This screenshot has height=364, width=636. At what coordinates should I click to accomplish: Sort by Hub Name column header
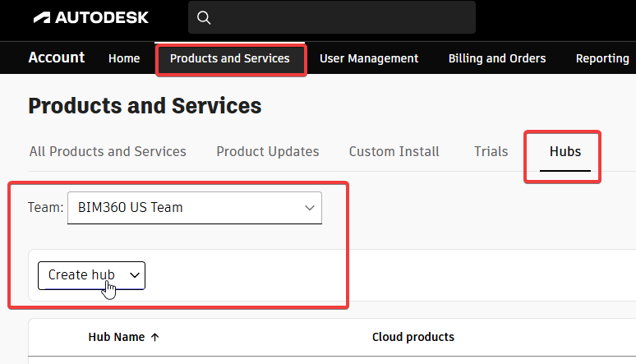117,337
